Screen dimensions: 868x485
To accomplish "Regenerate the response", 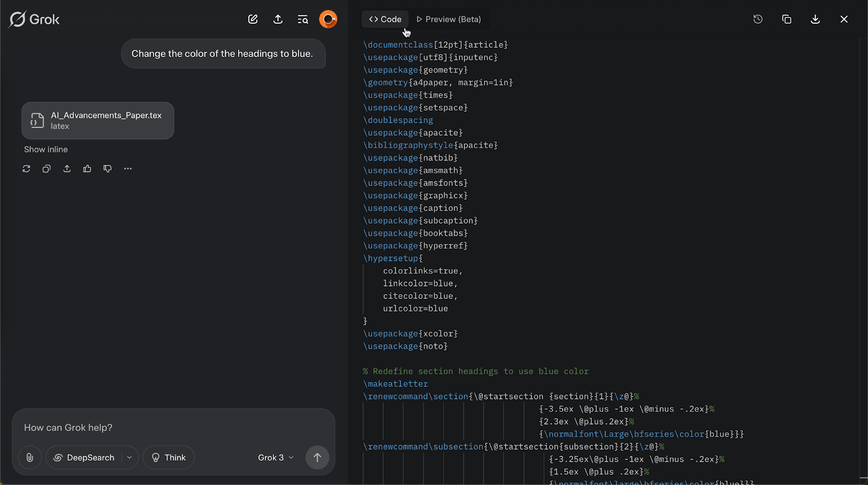I will (x=26, y=169).
